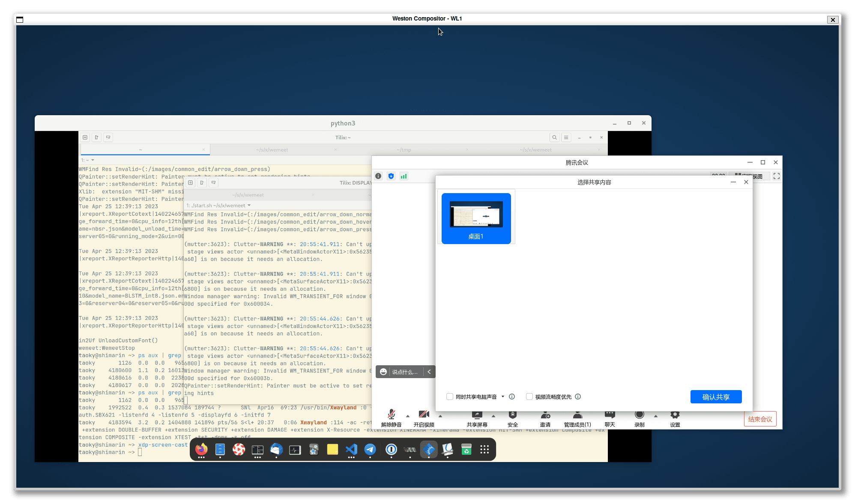
Task: Switch to the ~/tmp terminal tab
Action: [x=404, y=150]
